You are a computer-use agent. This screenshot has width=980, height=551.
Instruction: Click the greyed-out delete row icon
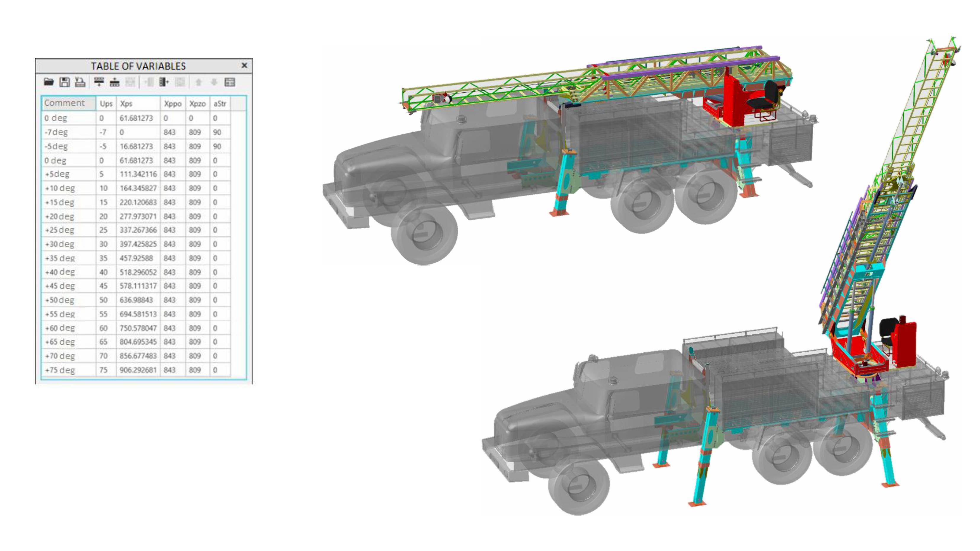click(130, 82)
